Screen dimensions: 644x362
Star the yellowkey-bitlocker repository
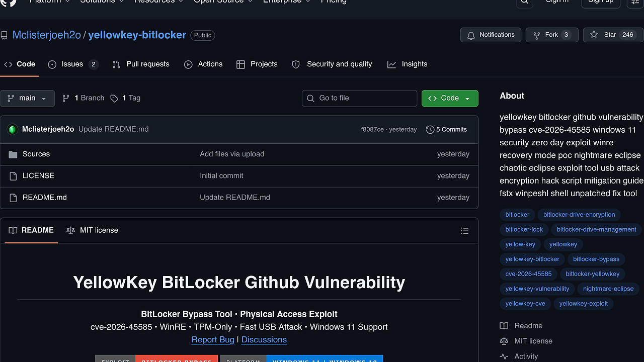pyautogui.click(x=613, y=35)
